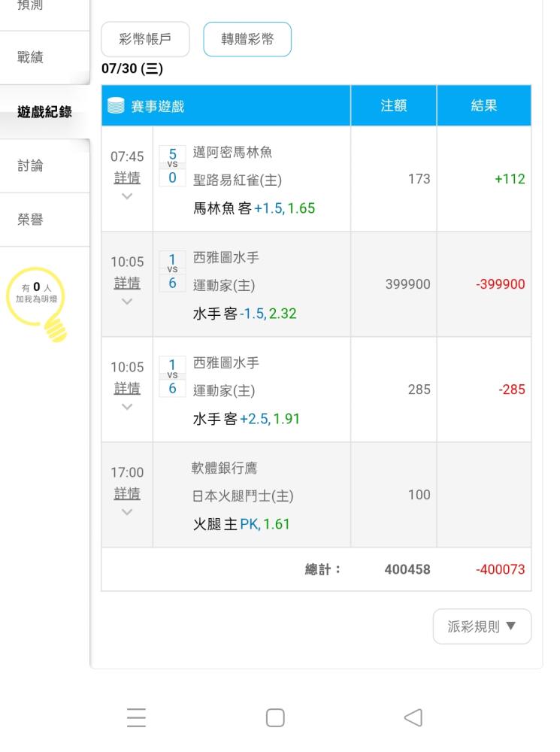560x752 pixels.
Task: Click the yellow lightbulb follower icon
Action: pos(38,304)
